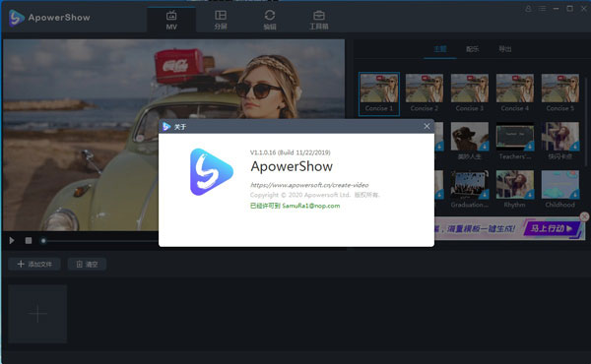
Task: Download the Childhood theme via arrow icon
Action: [575, 194]
